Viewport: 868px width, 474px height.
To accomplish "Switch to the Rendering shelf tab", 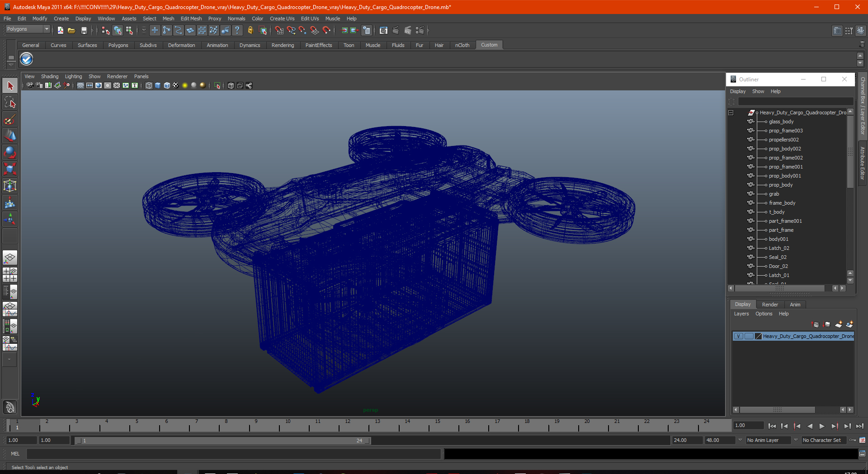I will [283, 45].
